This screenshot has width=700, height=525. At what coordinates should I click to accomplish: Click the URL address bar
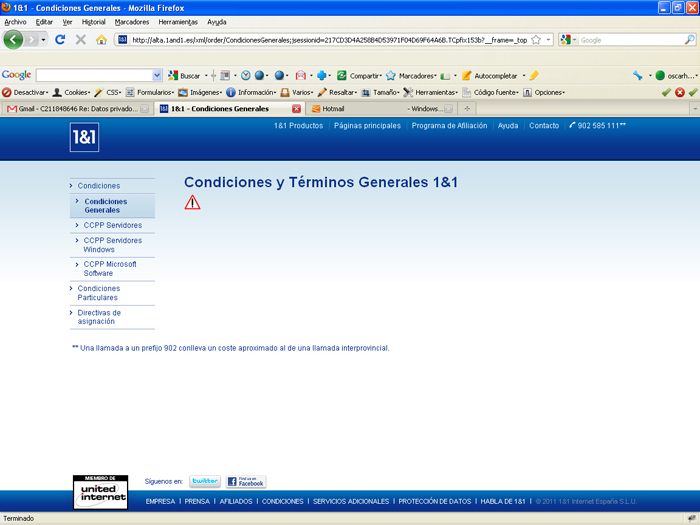click(x=329, y=40)
